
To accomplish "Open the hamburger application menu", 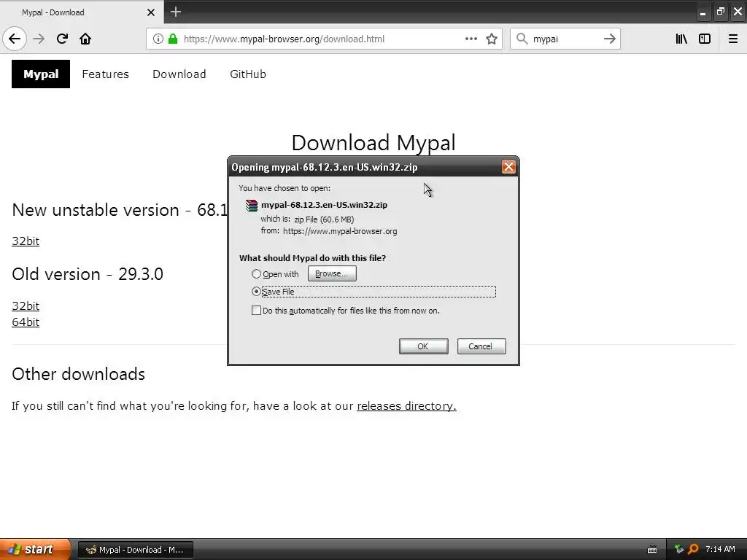I will [733, 39].
